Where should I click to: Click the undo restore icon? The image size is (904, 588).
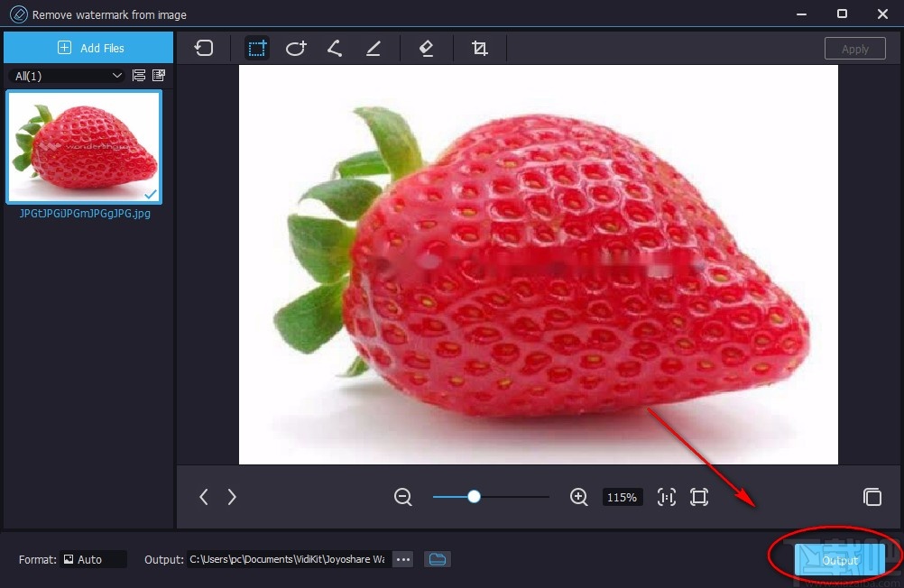[x=203, y=48]
